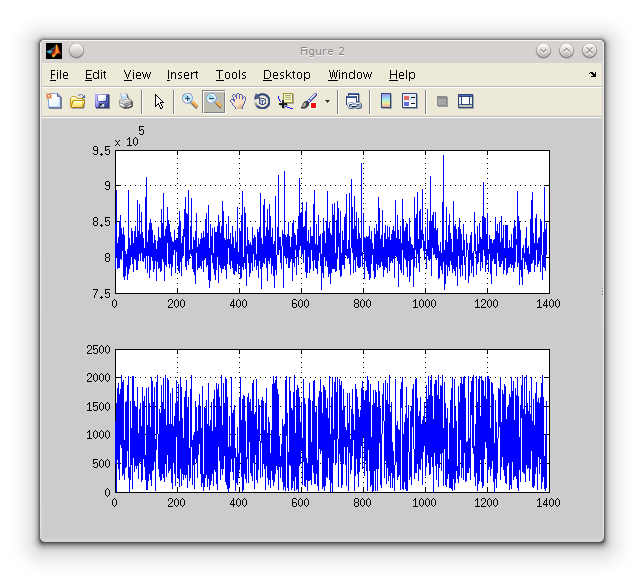Open the Tools menu
The image size is (644, 582).
tap(231, 75)
